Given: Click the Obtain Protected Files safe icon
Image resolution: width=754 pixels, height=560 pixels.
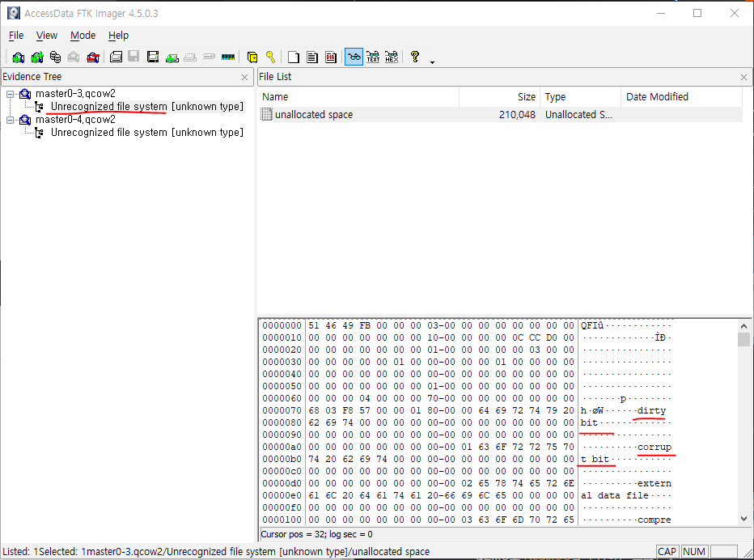Looking at the screenshot, I should (x=252, y=57).
